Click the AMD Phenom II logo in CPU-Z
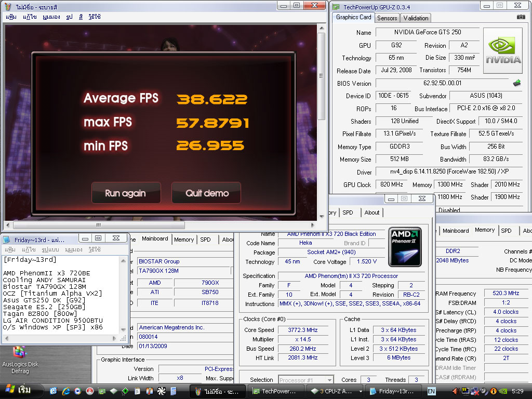This screenshot has width=532, height=399. (x=405, y=247)
